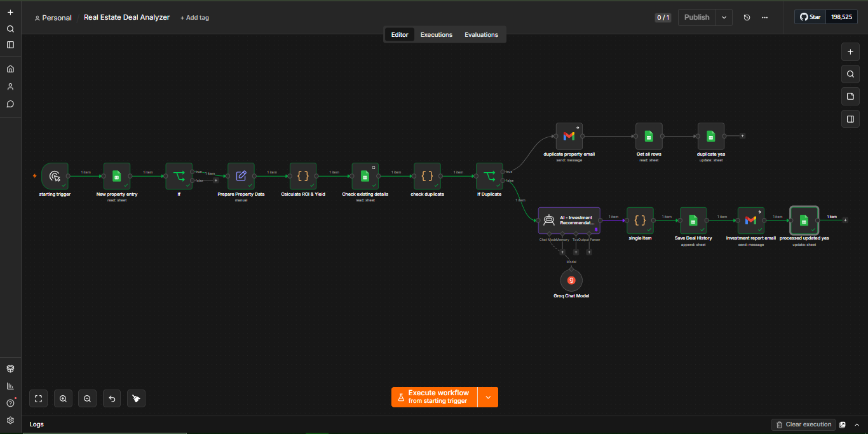
Task: Select the investment report email node
Action: pyautogui.click(x=750, y=220)
